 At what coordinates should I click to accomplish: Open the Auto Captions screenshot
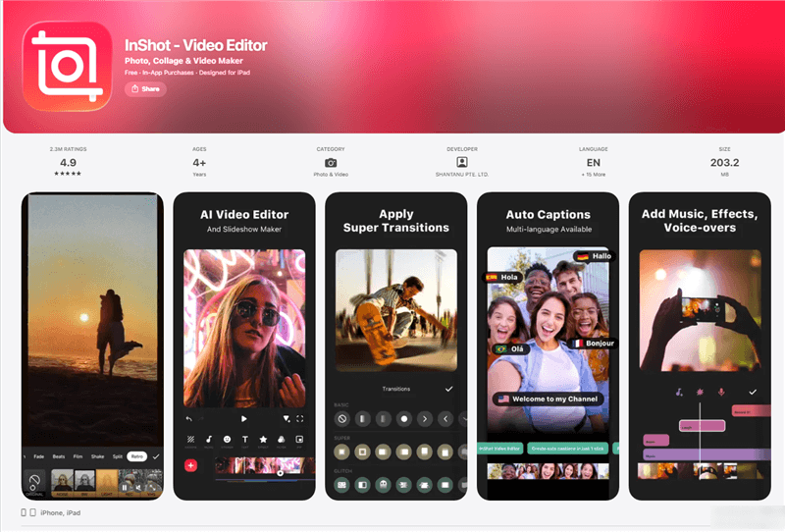pyautogui.click(x=548, y=346)
